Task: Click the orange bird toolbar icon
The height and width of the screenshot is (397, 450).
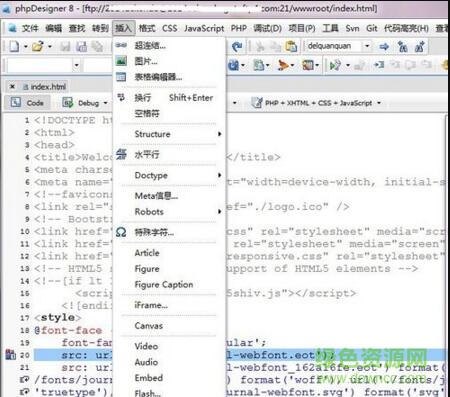Action: 283,65
